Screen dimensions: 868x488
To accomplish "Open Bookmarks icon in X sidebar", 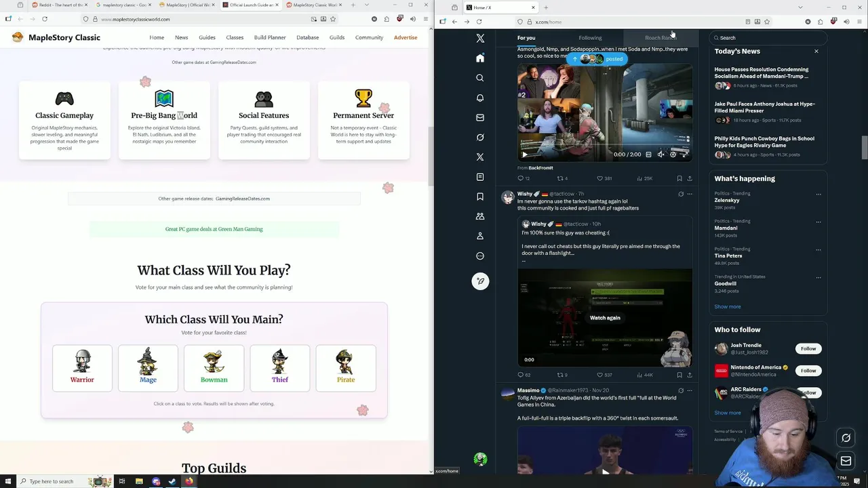I will [480, 197].
